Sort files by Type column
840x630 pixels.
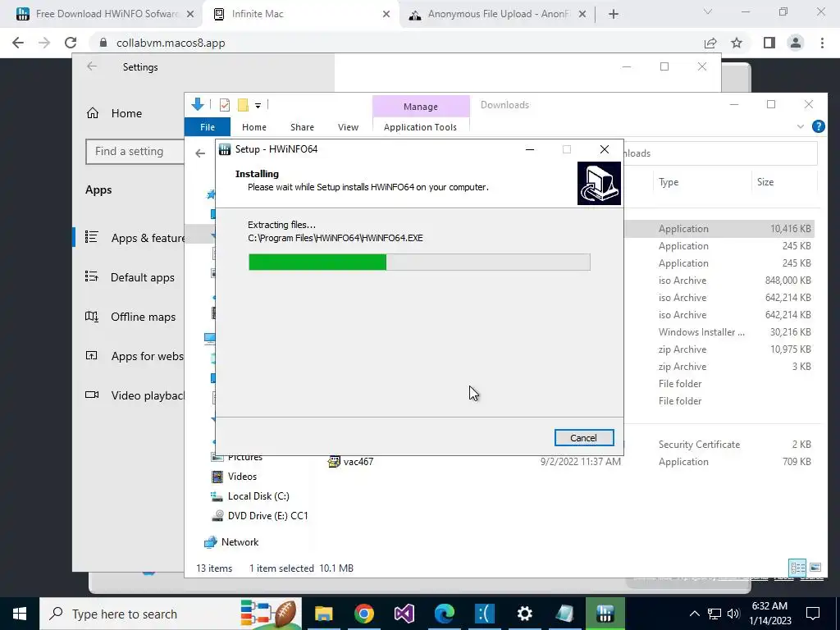(x=669, y=182)
